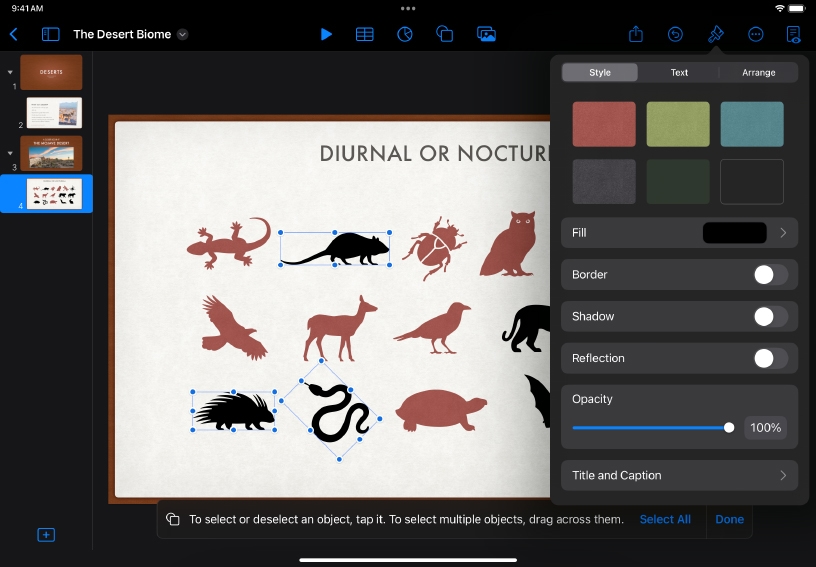This screenshot has height=567, width=816.
Task: Switch to the Arrange tab
Action: tap(758, 73)
